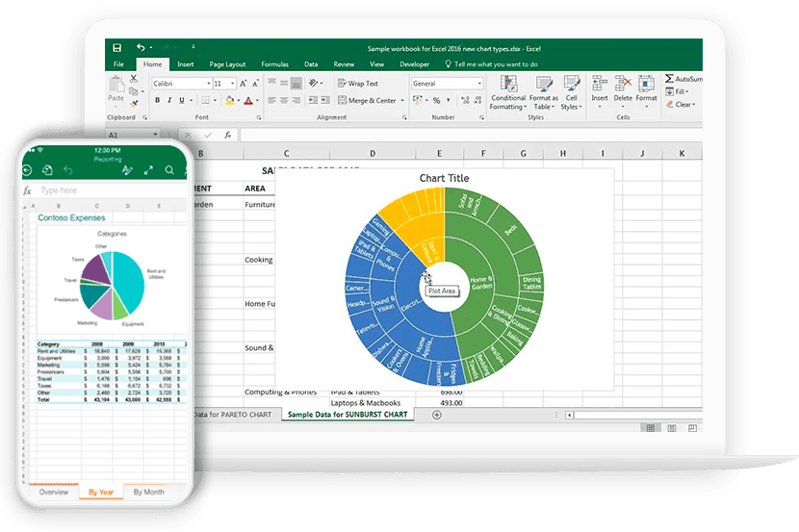Click the Increase Indent icon

tap(325, 100)
